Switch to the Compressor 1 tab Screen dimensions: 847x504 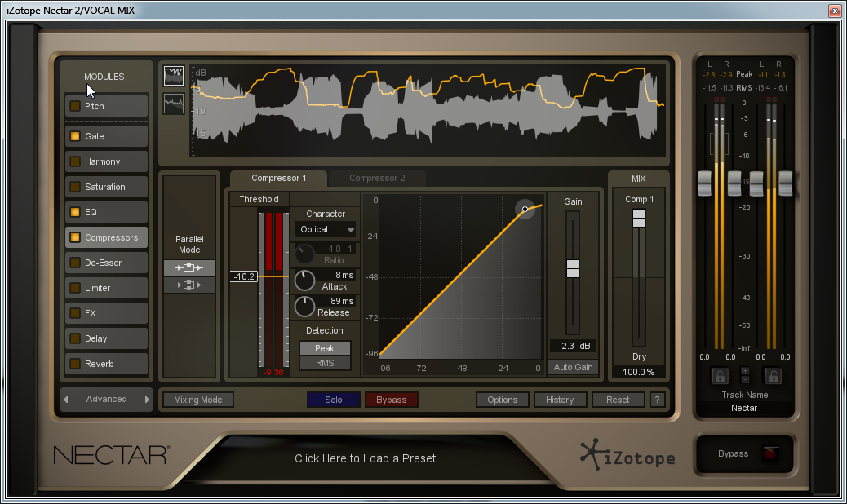278,178
